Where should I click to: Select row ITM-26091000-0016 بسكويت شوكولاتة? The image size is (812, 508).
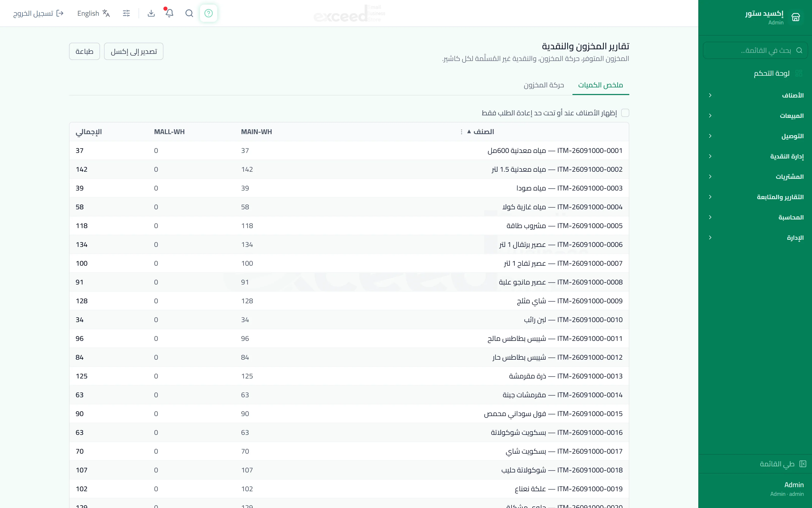click(349, 433)
